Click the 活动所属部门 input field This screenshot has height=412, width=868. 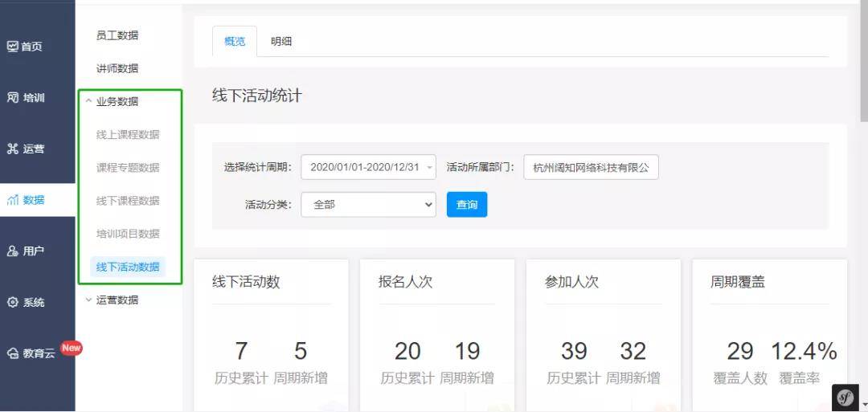click(592, 167)
